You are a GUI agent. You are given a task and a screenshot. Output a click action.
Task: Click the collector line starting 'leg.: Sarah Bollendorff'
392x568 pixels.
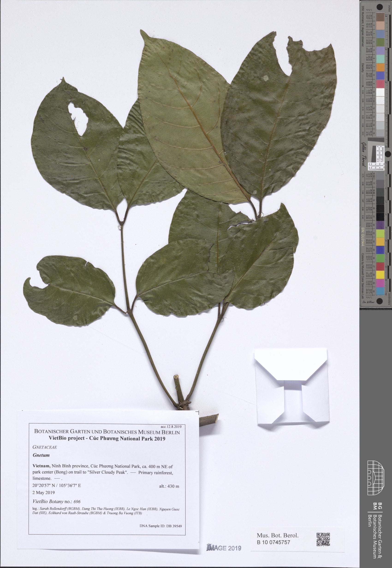click(106, 511)
